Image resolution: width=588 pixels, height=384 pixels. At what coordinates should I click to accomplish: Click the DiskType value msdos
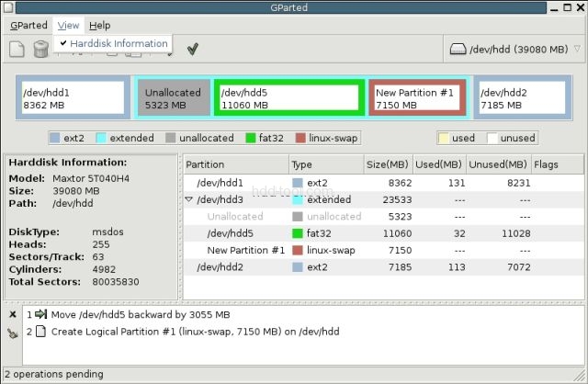point(107,232)
